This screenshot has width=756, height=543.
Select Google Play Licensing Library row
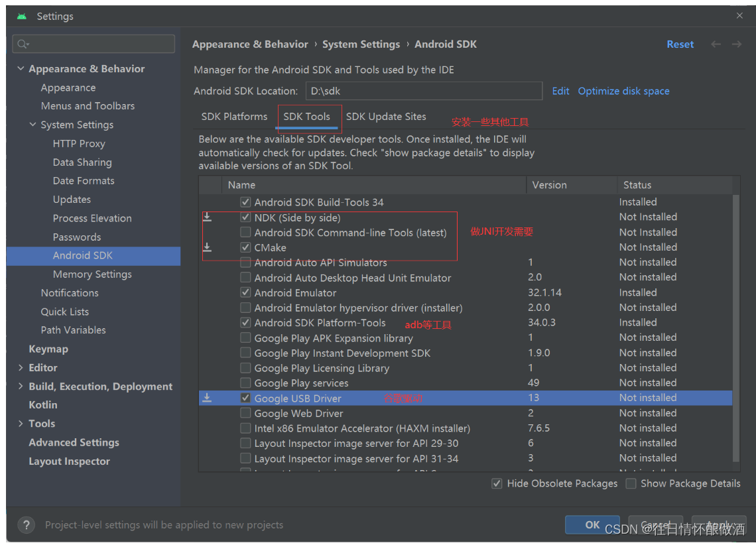coord(466,368)
